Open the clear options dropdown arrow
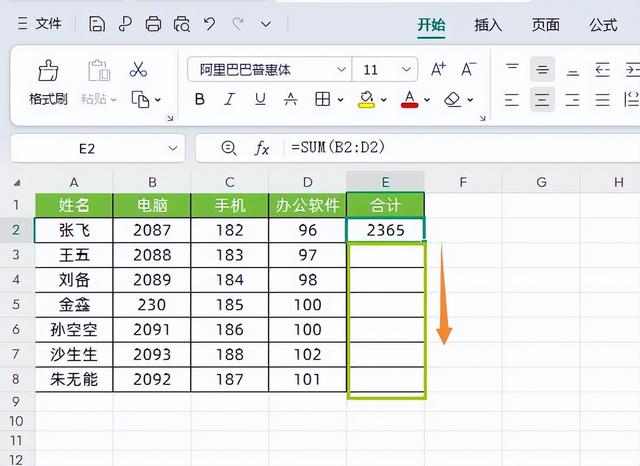 (470, 100)
